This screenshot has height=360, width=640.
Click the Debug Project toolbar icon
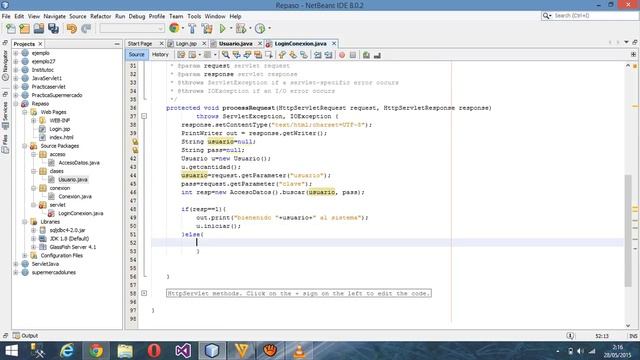[x=240, y=28]
